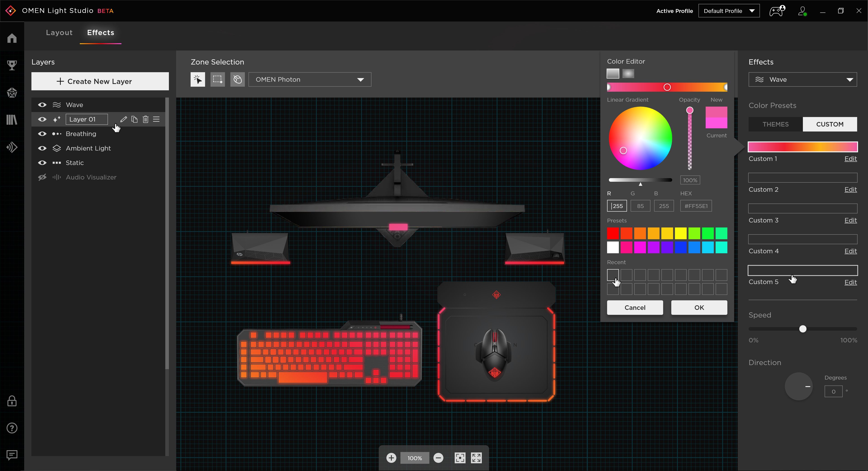Switch to the Layout tab
868x471 pixels.
[x=59, y=33]
